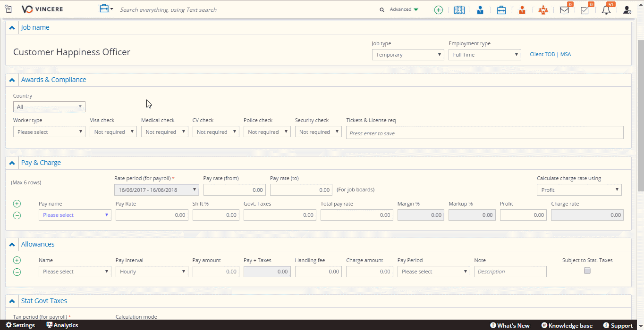Check the Subject to Stat. Taxes checkbox
Image resolution: width=644 pixels, height=330 pixels.
[587, 271]
